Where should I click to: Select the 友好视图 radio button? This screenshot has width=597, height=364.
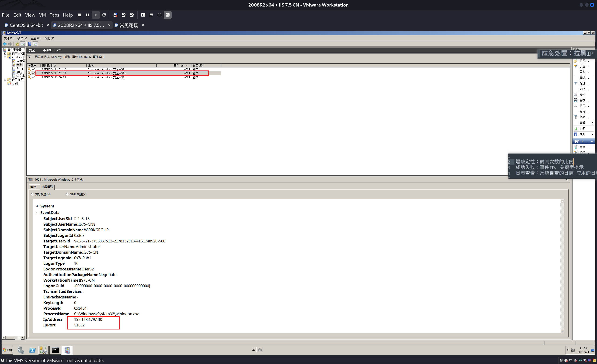tap(32, 194)
